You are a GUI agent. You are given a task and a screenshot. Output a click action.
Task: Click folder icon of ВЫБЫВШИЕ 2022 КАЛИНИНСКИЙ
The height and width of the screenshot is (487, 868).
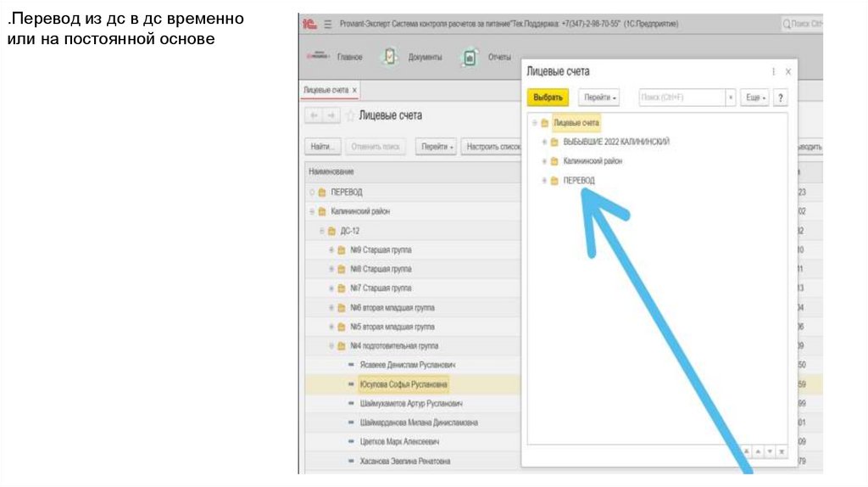pyautogui.click(x=554, y=143)
